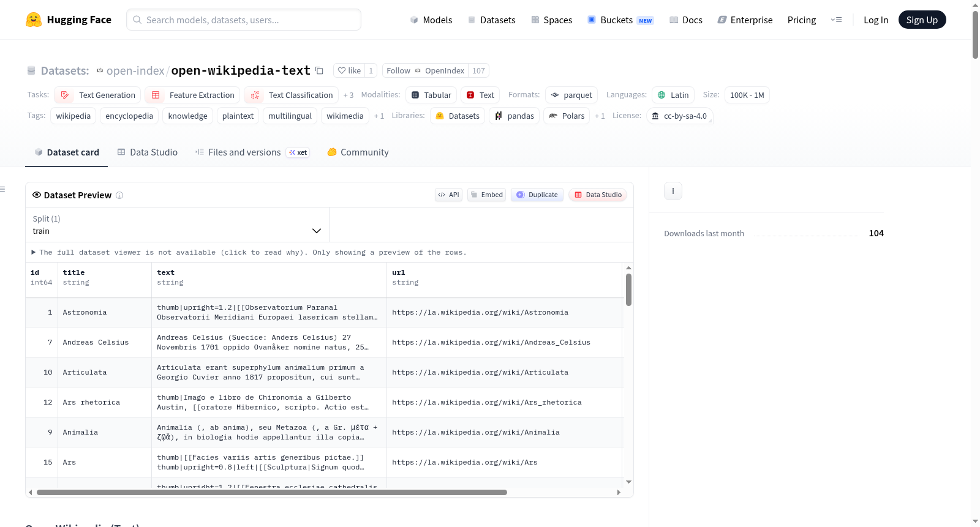Viewport: 980px width, 527px height.
Task: Click the wikipedia tag
Action: 73,116
